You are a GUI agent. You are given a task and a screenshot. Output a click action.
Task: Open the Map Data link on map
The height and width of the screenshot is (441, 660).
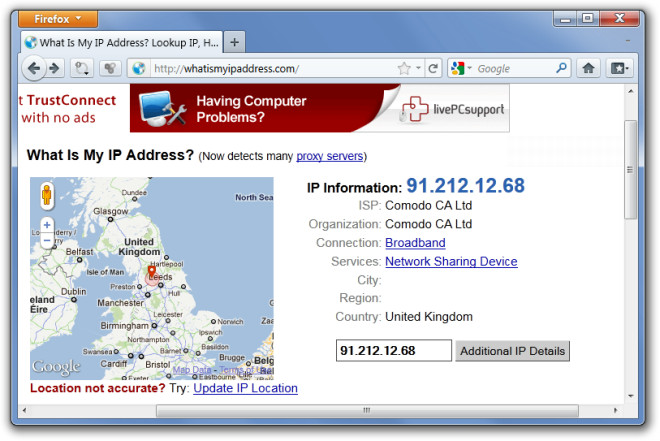click(x=192, y=370)
